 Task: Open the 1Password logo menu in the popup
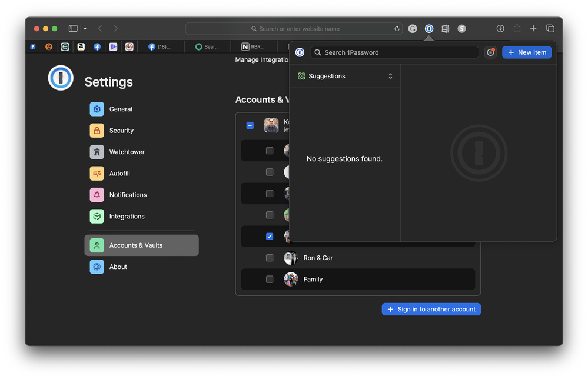coord(300,52)
